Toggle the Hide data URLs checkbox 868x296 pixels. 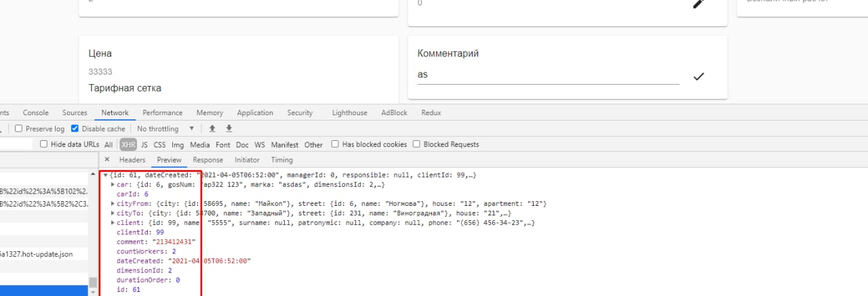pyautogui.click(x=44, y=144)
